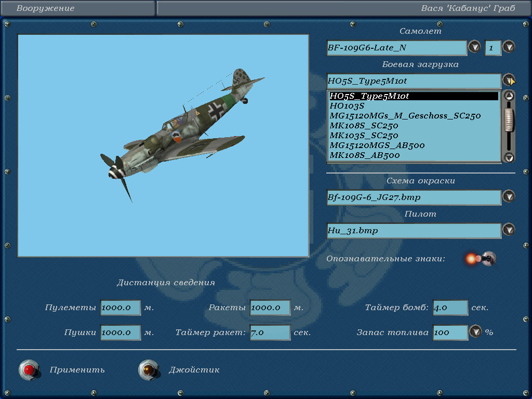The height and width of the screenshot is (399, 532).
Task: Click the Боевая загрузка selected value field
Action: [414, 81]
